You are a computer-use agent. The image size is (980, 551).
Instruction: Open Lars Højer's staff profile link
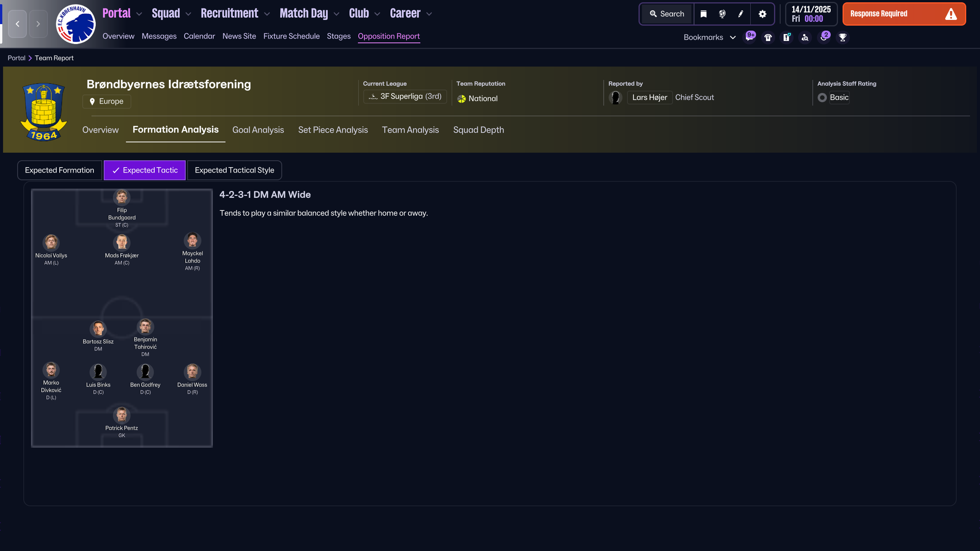649,98
